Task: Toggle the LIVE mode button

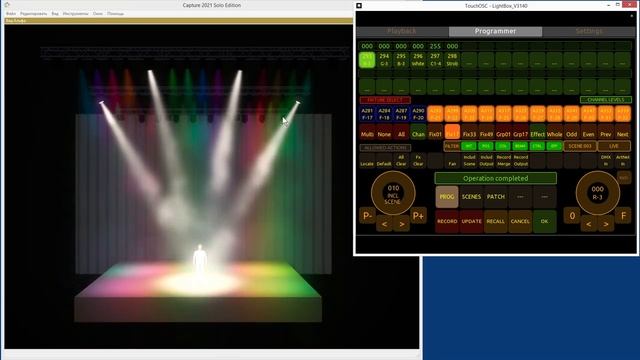Action: pos(614,146)
